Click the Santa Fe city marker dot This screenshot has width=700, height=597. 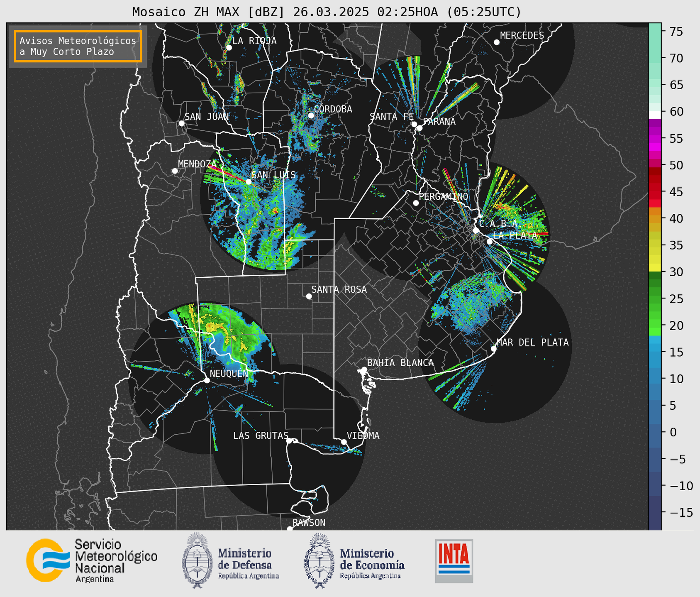tap(414, 124)
